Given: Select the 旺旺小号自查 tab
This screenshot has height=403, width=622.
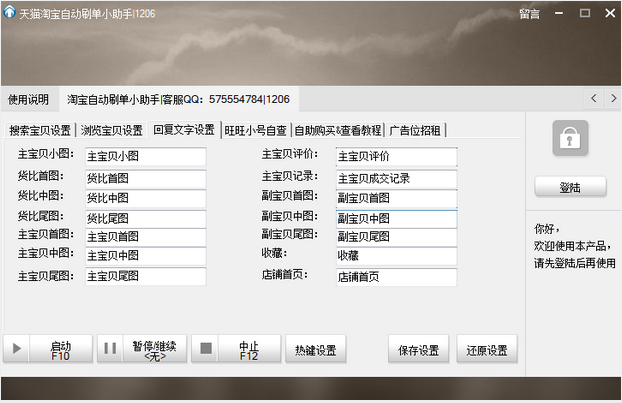Looking at the screenshot, I should pos(255,130).
